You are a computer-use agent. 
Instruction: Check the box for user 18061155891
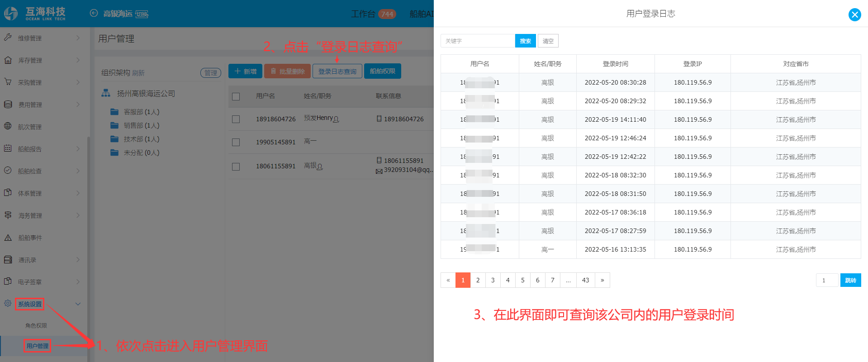point(236,167)
